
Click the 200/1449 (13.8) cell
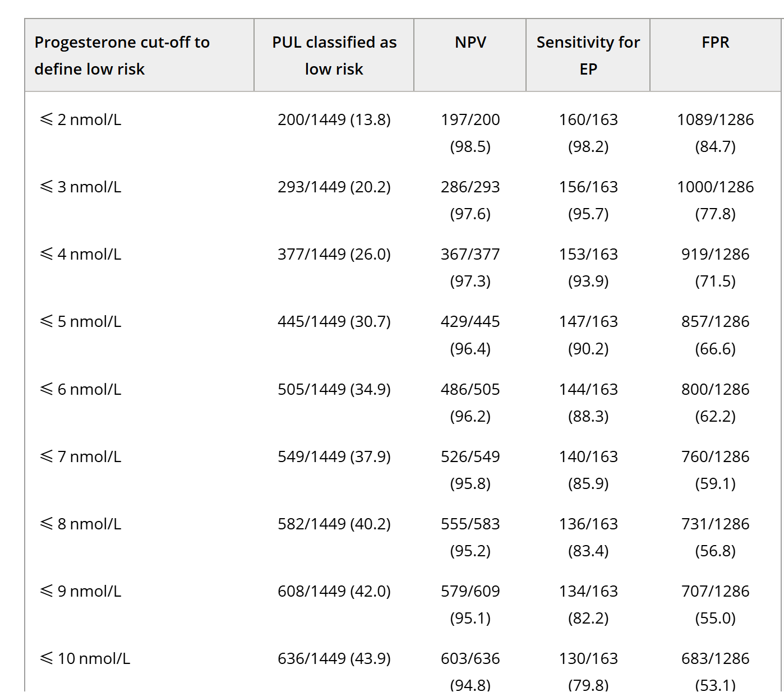334,119
